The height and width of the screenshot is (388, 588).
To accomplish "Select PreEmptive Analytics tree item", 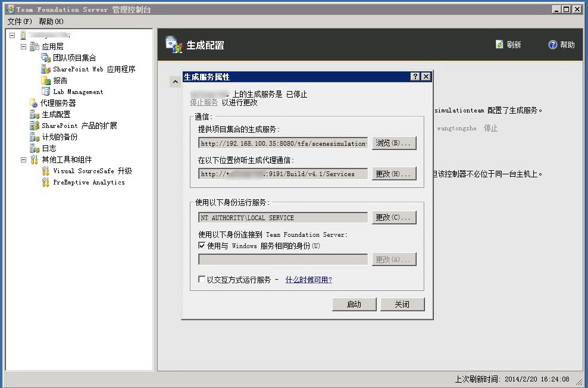I will click(89, 182).
